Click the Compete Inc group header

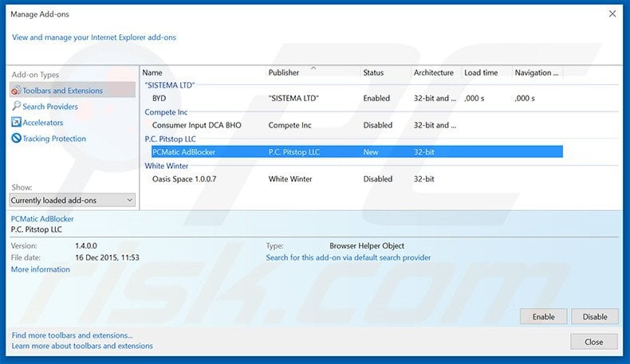(166, 112)
